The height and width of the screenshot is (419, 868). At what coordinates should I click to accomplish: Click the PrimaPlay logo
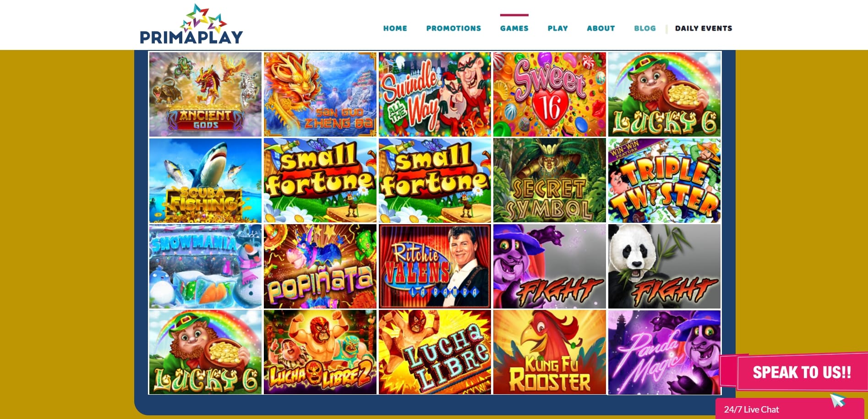pyautogui.click(x=191, y=24)
